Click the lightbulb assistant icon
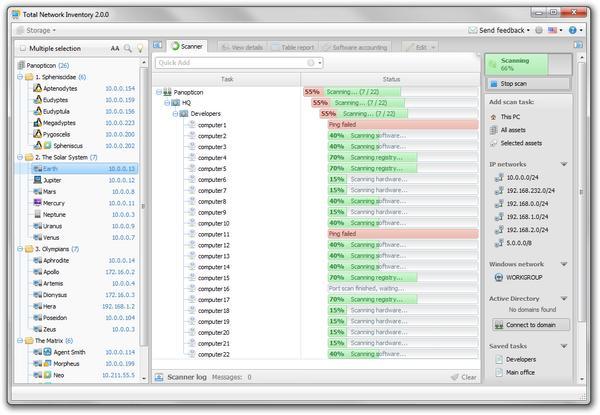The width and height of the screenshot is (600, 415). coord(140,48)
